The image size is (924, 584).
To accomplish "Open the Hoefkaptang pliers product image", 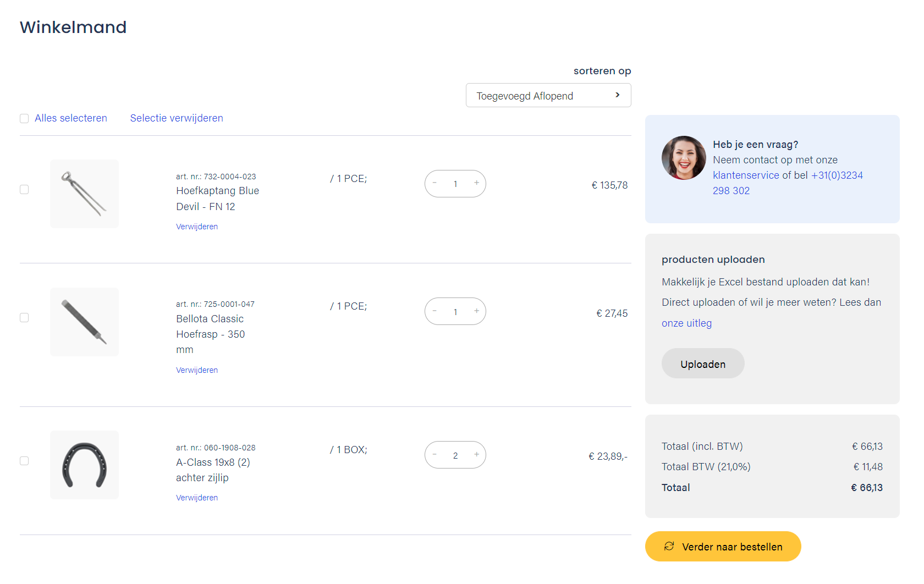I will (x=84, y=194).
